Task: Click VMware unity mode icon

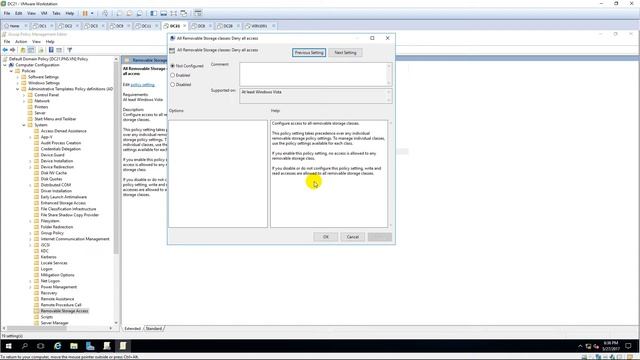Action: coord(184,13)
